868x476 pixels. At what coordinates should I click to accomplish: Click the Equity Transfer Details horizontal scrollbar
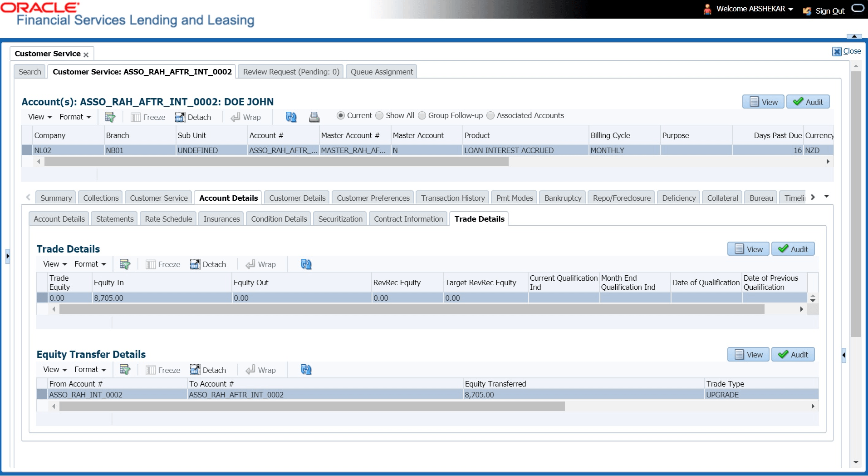pos(312,406)
